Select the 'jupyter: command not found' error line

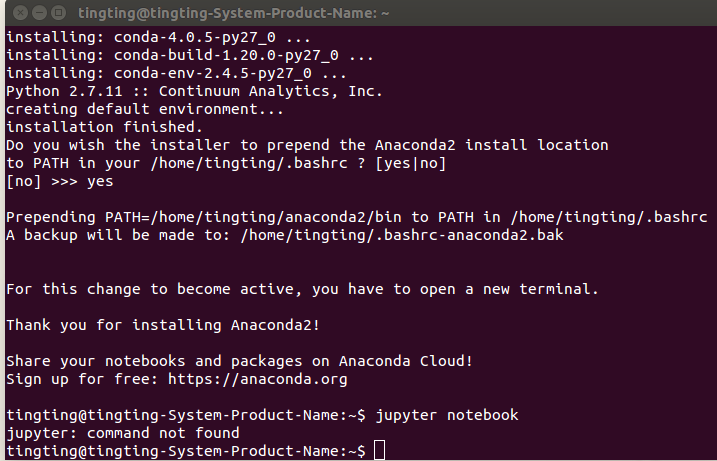point(123,433)
